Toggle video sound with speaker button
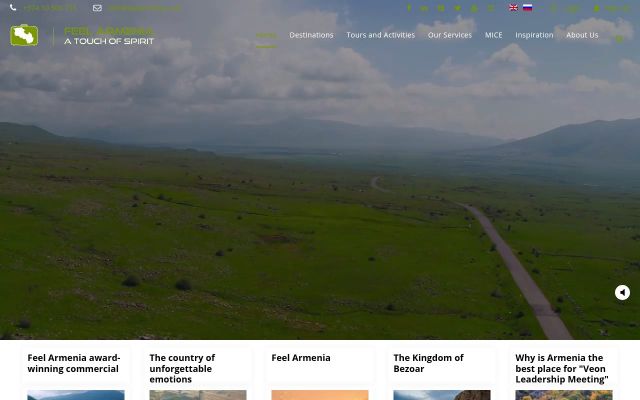The width and height of the screenshot is (640, 400). click(x=622, y=293)
